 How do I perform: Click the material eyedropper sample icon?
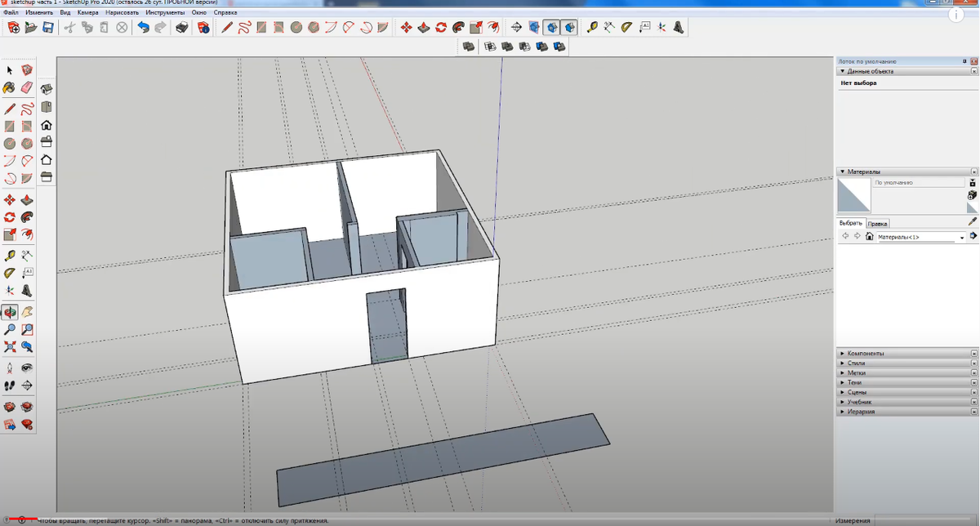coord(973,221)
